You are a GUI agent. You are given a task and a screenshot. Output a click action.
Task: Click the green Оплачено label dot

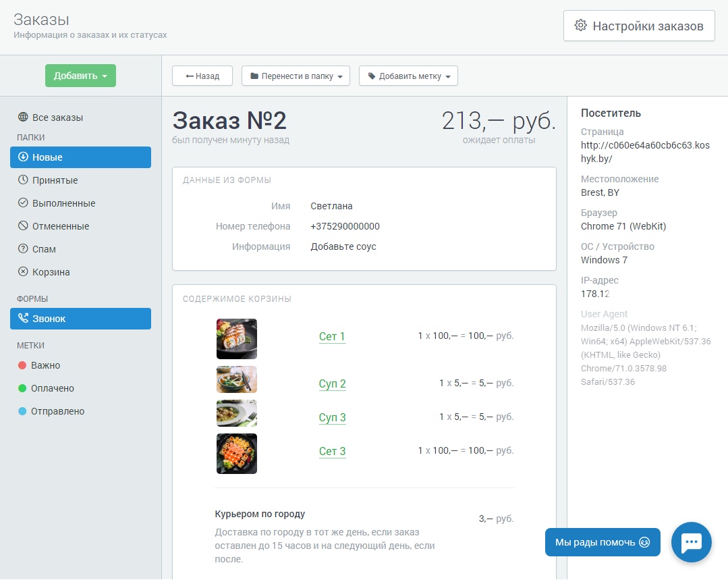point(22,388)
